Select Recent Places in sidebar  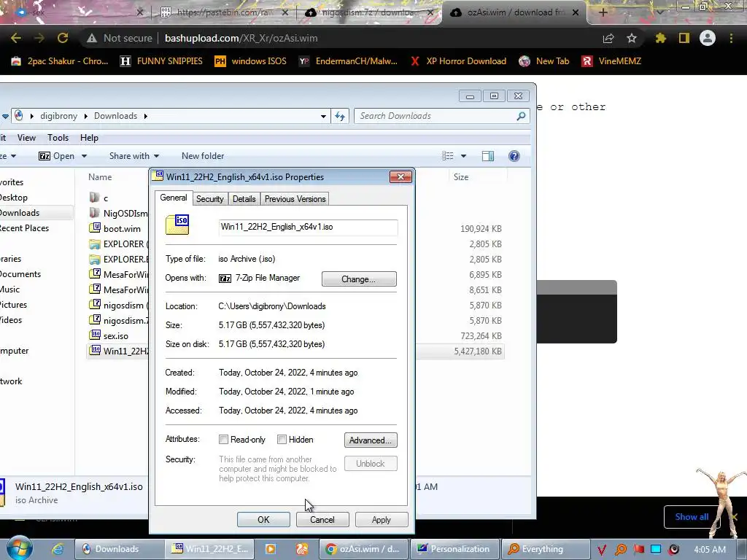tap(24, 228)
